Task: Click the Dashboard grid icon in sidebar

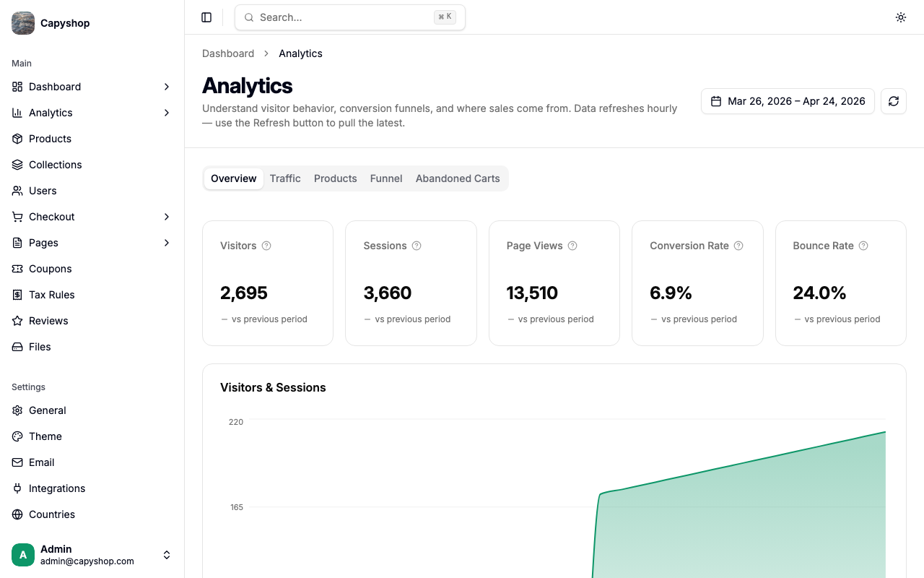Action: 17,87
